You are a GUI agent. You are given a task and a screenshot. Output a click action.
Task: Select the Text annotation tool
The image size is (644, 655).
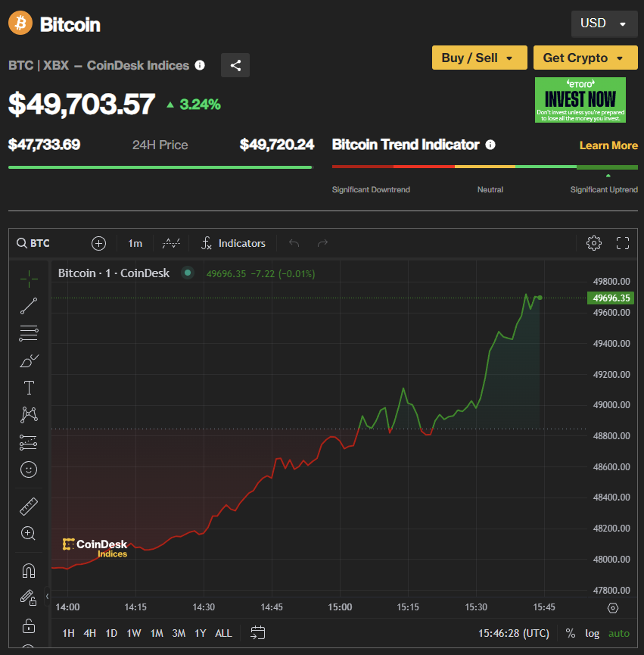(29, 388)
